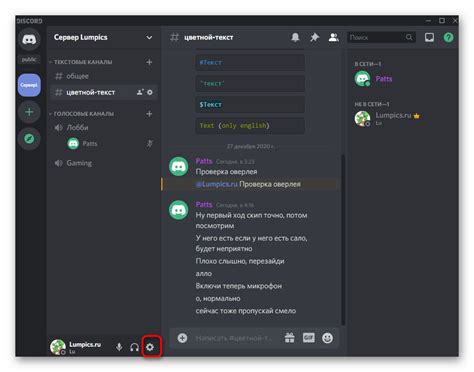Add a server with plus icon

click(29, 112)
